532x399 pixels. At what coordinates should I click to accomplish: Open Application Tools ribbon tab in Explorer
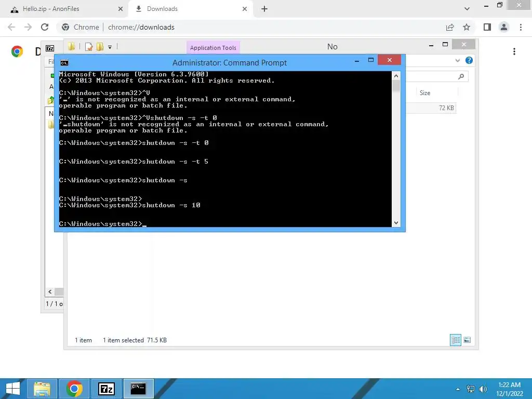[213, 48]
